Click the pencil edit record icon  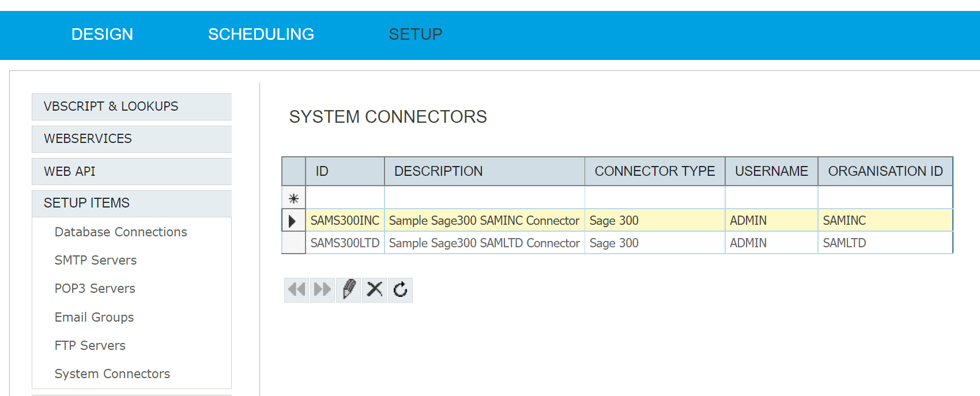pos(349,289)
